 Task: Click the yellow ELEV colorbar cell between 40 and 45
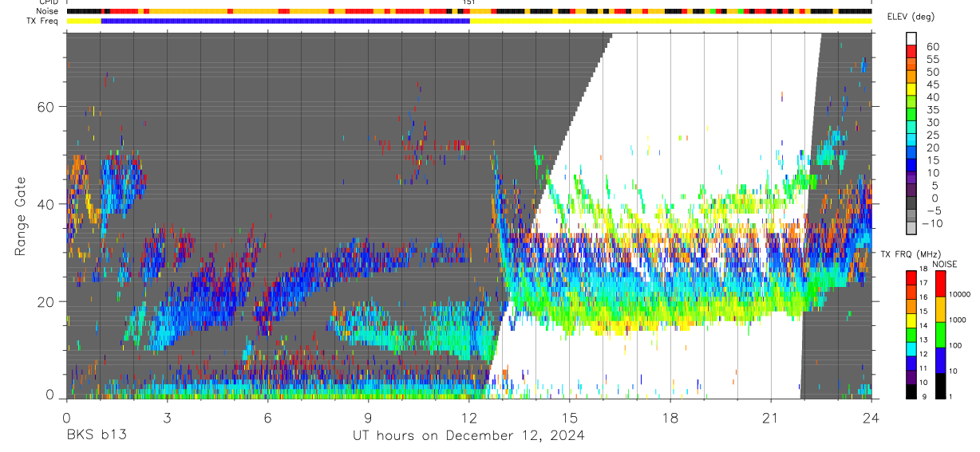click(911, 89)
